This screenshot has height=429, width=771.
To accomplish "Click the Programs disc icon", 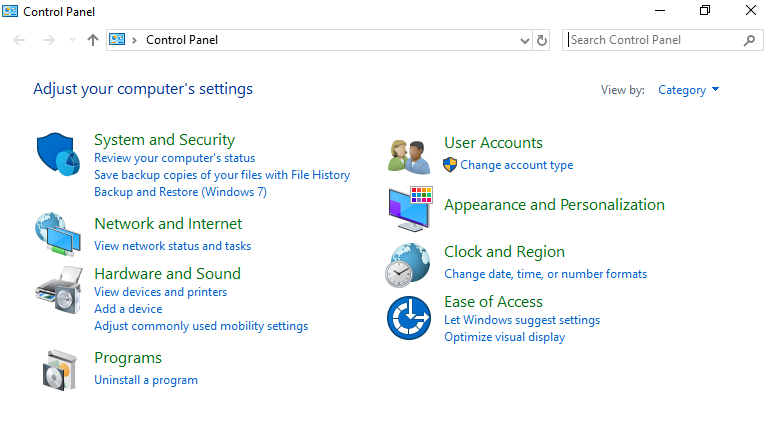I will click(x=59, y=371).
